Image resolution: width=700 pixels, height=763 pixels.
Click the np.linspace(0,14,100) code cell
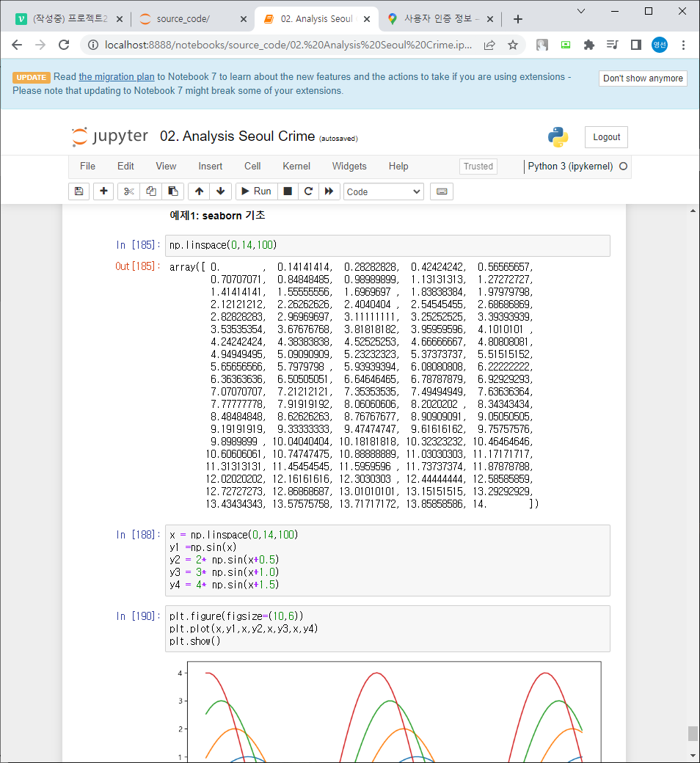tap(387, 246)
